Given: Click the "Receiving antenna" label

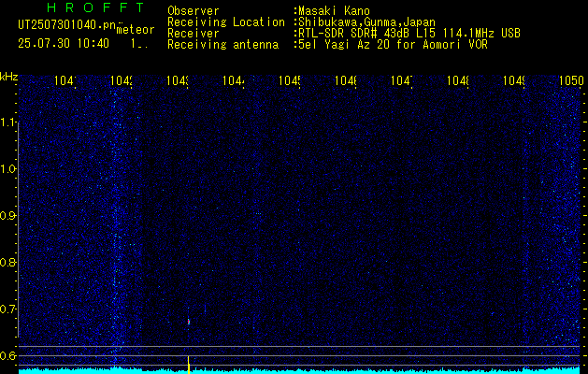Looking at the screenshot, I should (x=222, y=45).
